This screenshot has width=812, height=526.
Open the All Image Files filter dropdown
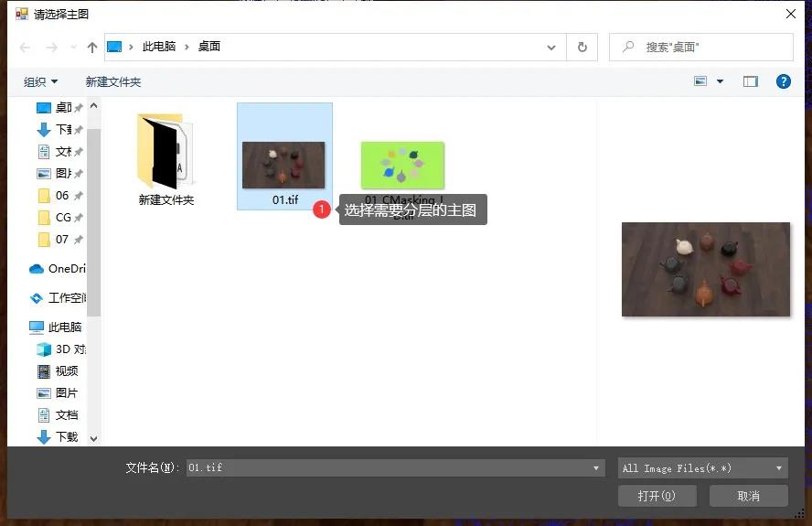click(x=702, y=467)
